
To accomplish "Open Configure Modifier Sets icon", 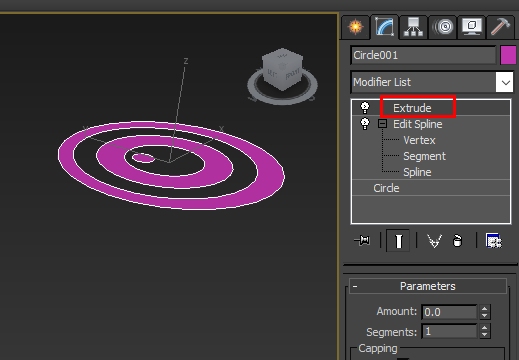I will click(x=494, y=241).
